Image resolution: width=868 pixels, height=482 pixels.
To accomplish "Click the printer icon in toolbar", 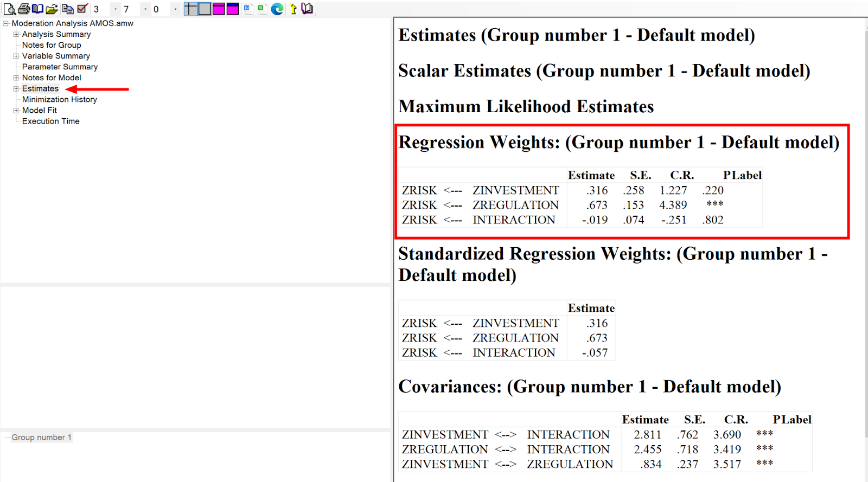I will point(24,9).
